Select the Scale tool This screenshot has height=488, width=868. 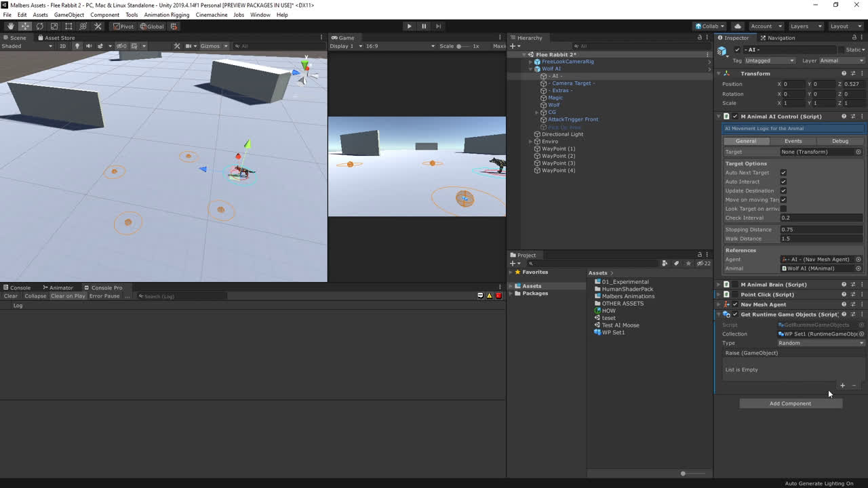point(54,26)
